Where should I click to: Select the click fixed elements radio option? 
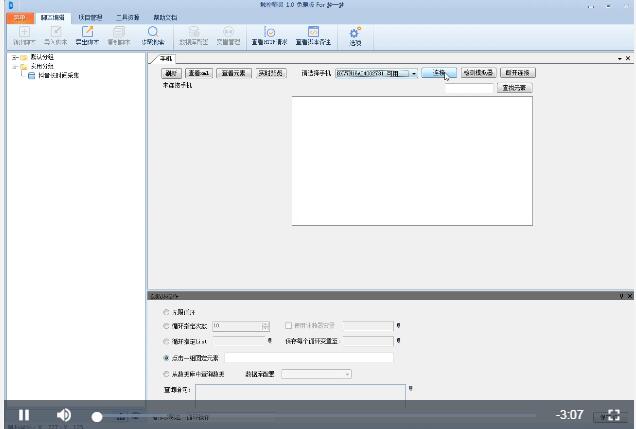(166, 358)
